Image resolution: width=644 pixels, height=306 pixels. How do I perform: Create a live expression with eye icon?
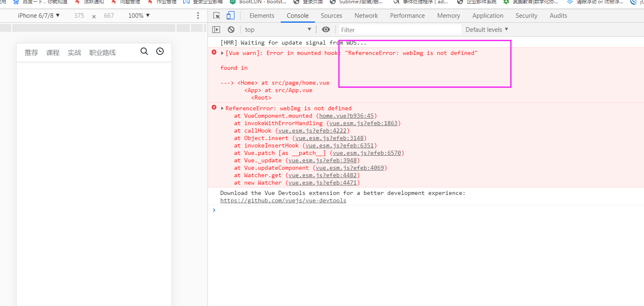click(326, 30)
